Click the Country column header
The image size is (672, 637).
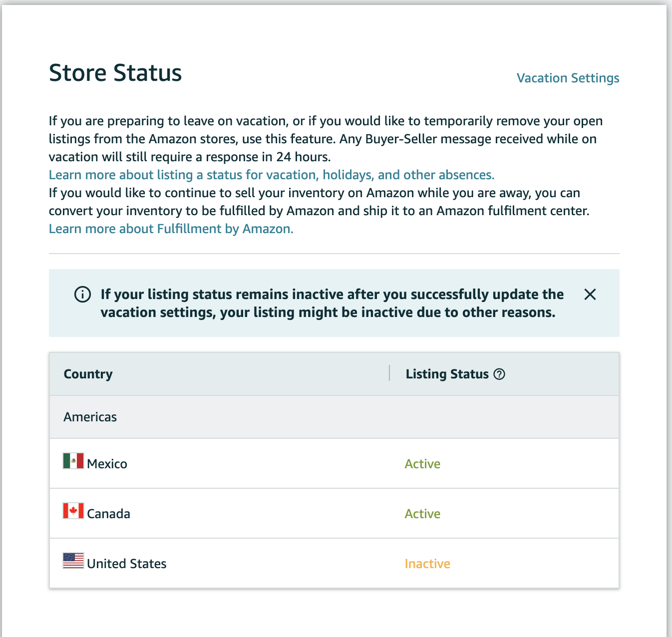coord(88,374)
